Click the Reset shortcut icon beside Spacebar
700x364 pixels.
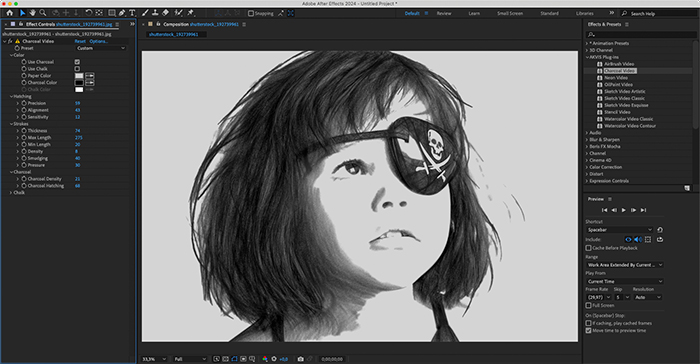click(660, 230)
